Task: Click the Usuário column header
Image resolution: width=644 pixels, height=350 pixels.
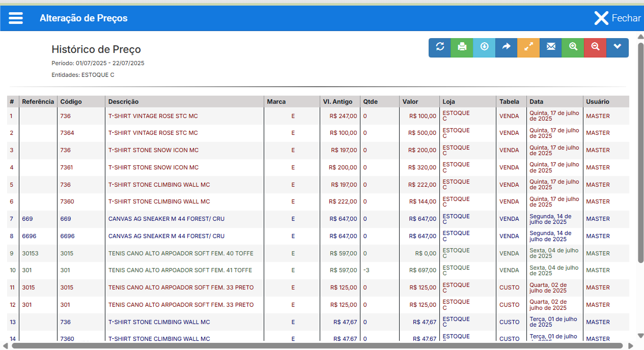Action: 598,102
